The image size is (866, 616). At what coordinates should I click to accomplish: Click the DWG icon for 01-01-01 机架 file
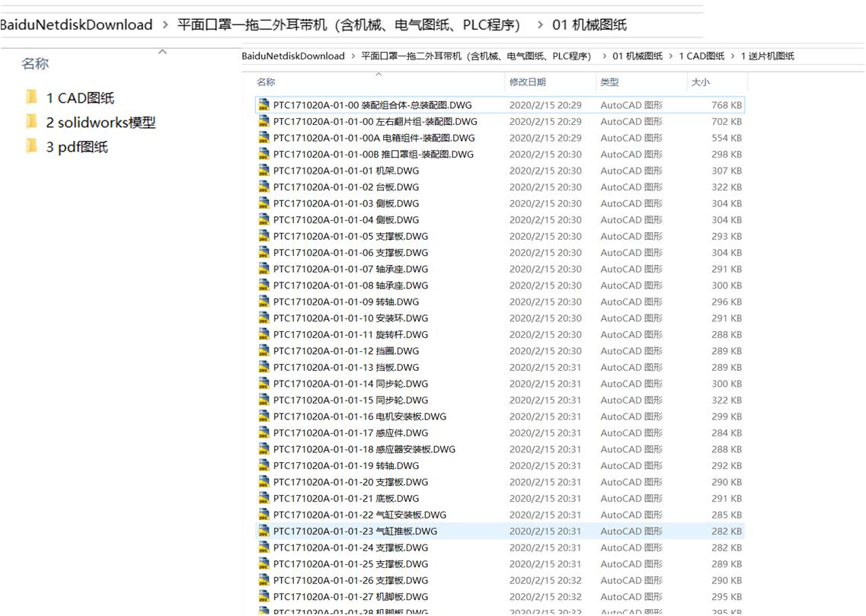click(264, 171)
